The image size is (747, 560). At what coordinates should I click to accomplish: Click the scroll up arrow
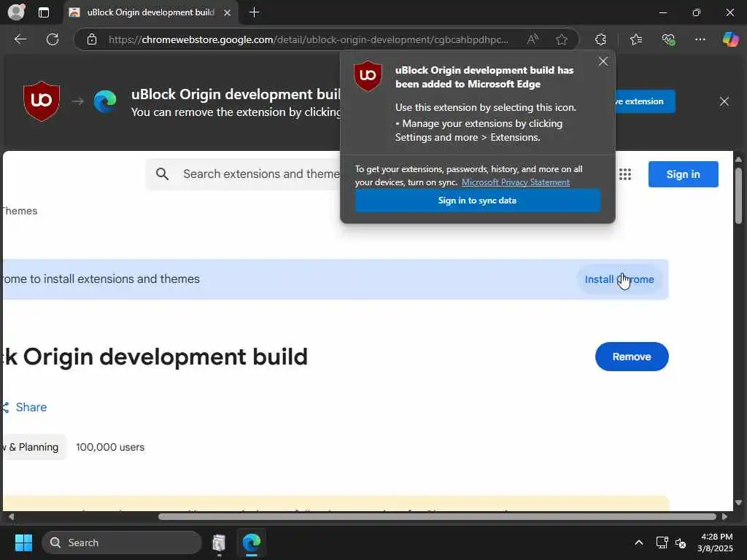coord(738,160)
